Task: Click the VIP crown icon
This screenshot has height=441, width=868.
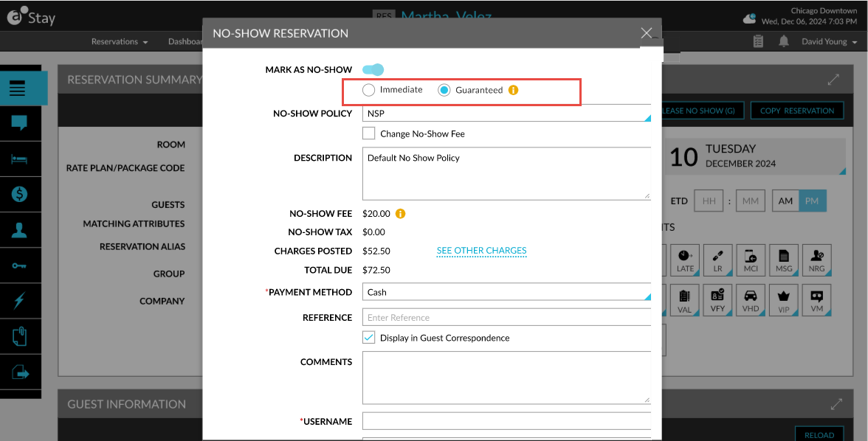Action: [784, 300]
